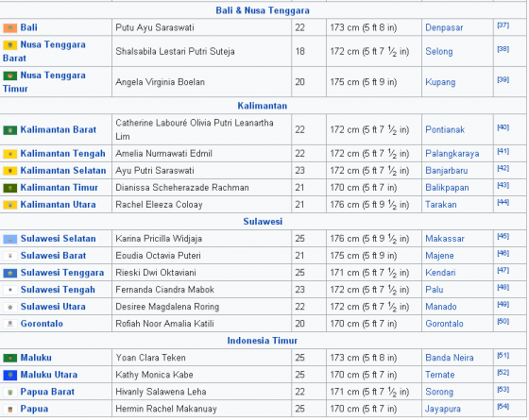
Task: Follow the Jayapura hometown link
Action: pyautogui.click(x=443, y=409)
